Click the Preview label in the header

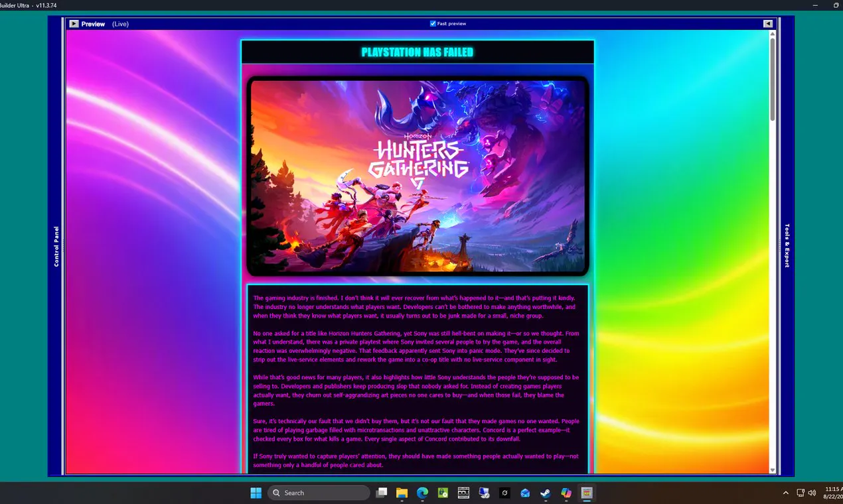click(93, 24)
